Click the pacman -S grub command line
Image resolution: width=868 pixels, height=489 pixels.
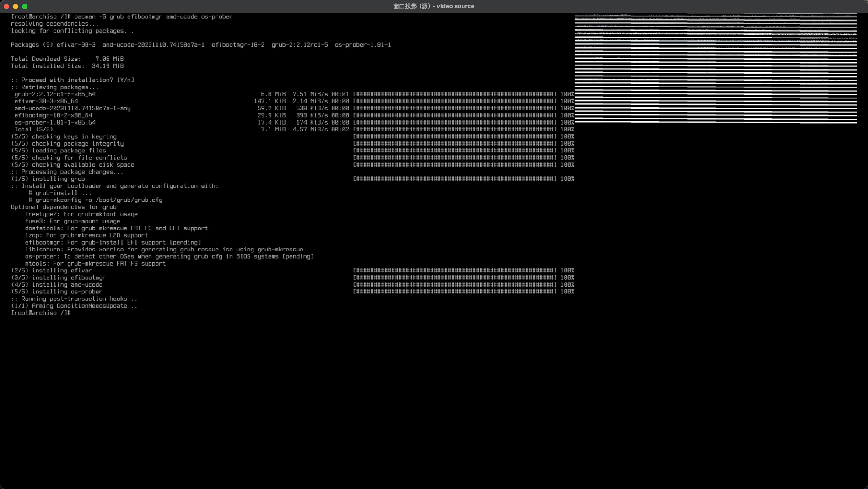click(122, 17)
